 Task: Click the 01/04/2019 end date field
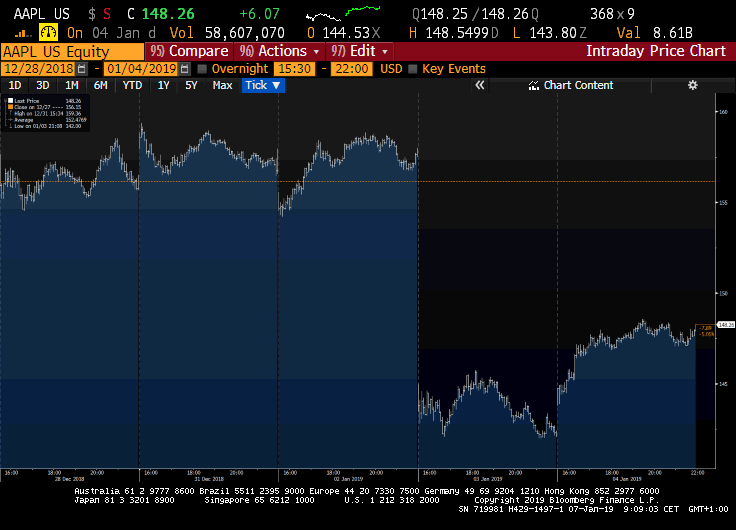point(141,69)
